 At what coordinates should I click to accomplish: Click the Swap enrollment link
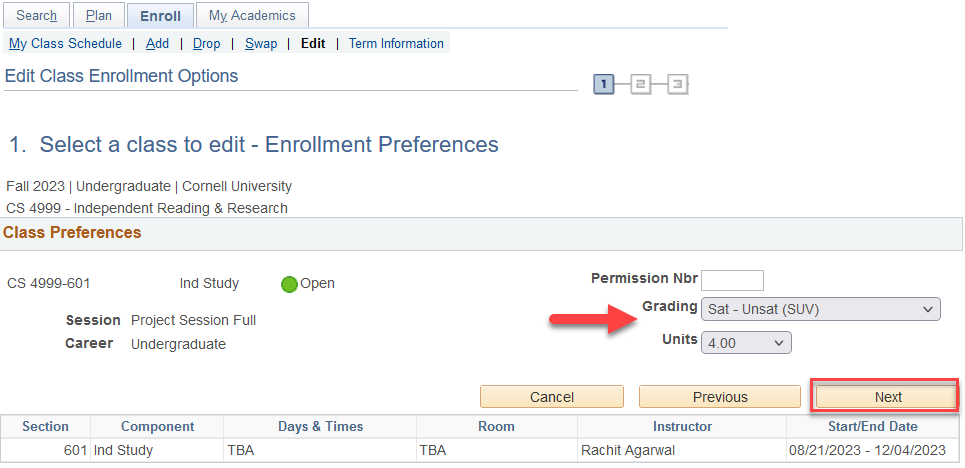pos(261,44)
